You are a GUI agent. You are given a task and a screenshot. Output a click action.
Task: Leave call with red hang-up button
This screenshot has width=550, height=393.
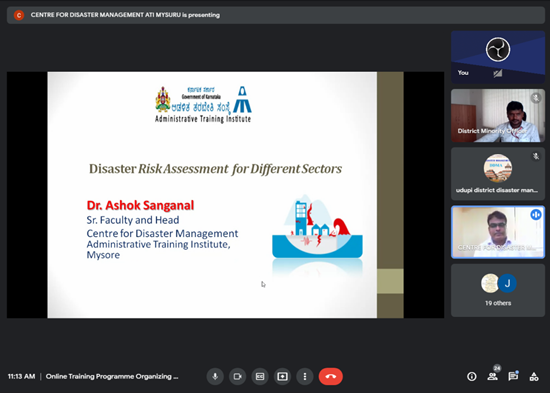(x=331, y=377)
